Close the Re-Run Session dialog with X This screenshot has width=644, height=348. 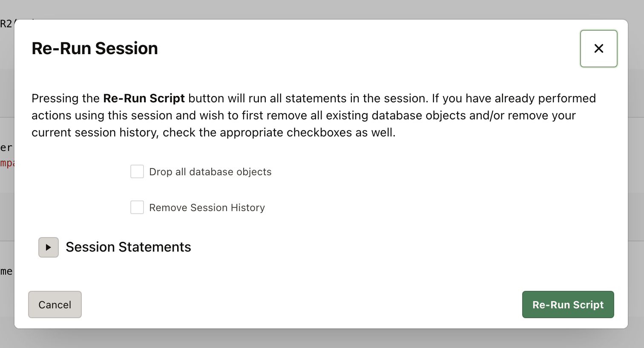point(598,49)
